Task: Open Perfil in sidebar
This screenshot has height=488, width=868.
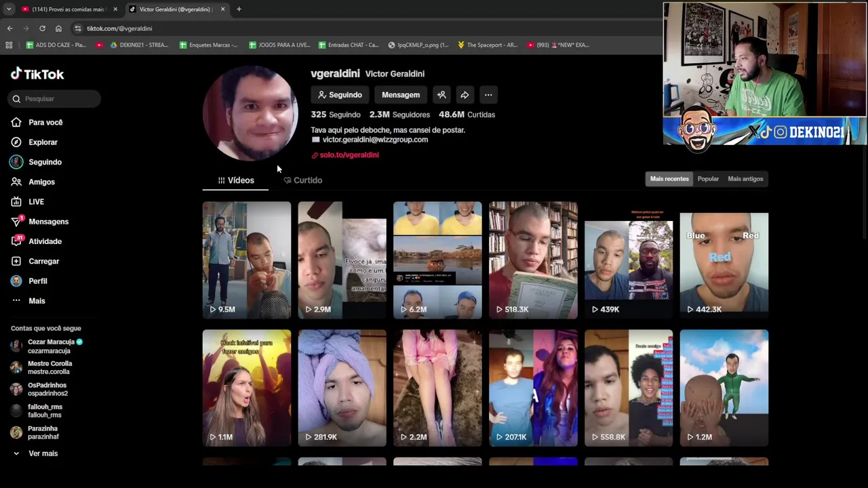Action: (x=28, y=281)
